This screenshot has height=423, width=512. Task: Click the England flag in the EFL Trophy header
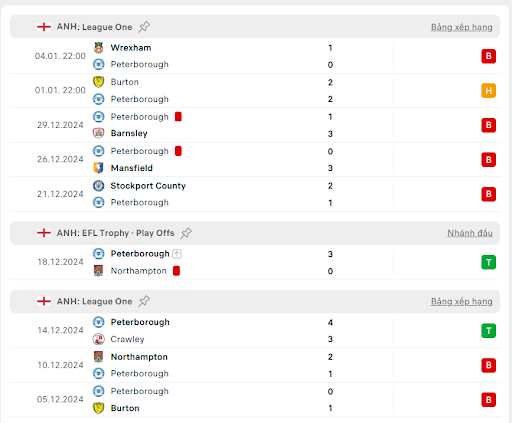point(44,233)
